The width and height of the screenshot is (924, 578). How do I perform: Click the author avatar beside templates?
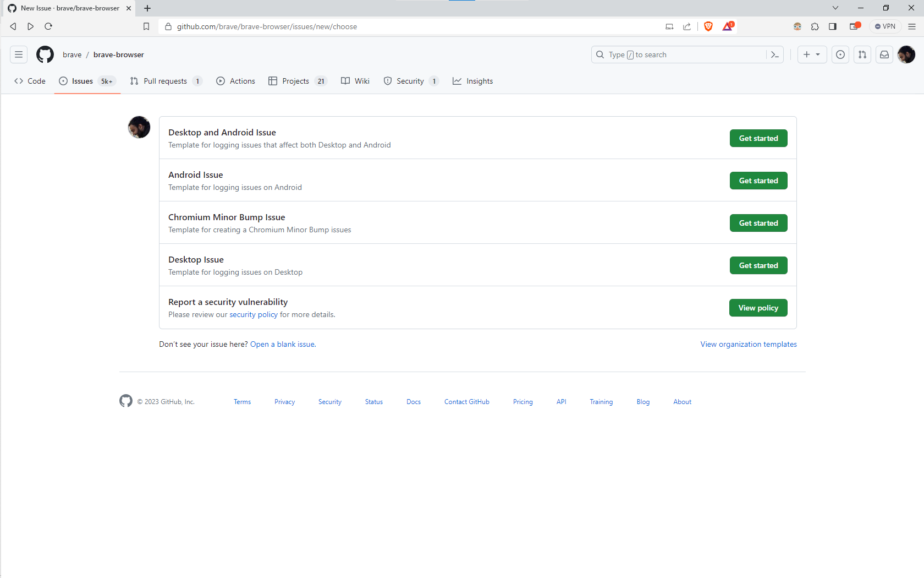tap(139, 127)
